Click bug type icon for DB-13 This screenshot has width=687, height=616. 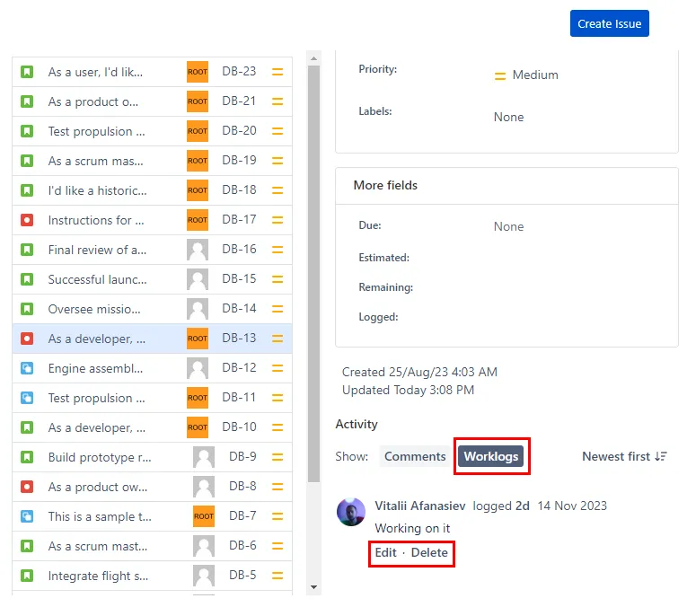point(27,339)
